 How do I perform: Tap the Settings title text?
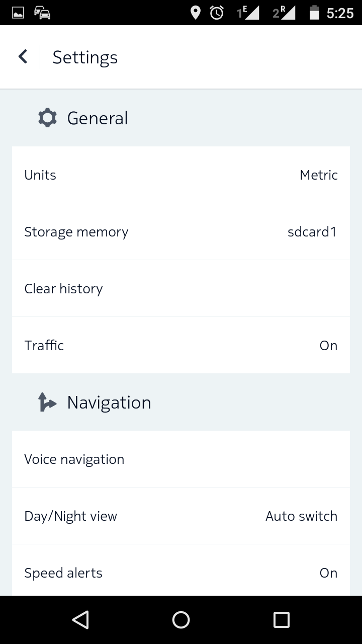(x=85, y=57)
